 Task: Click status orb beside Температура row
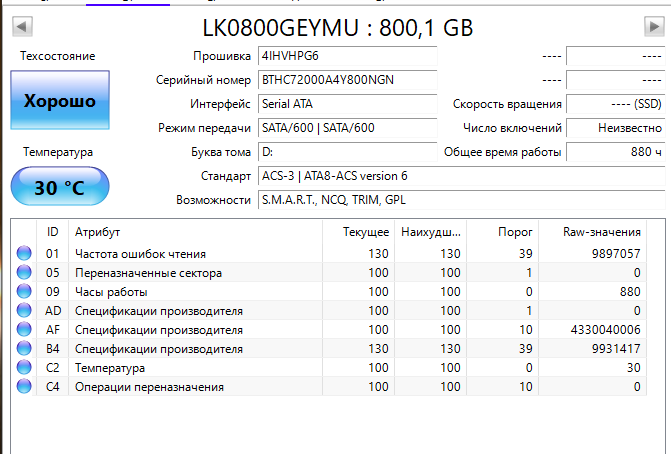(x=24, y=368)
